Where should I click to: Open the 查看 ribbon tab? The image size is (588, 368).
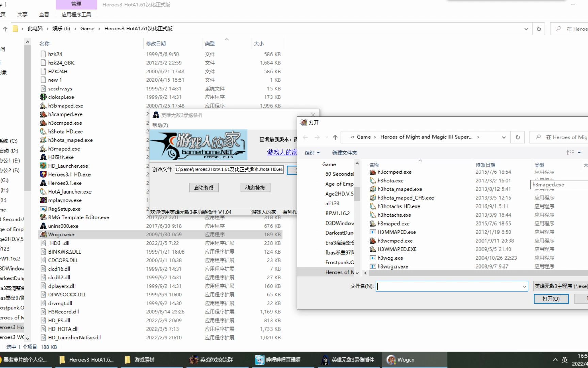[44, 14]
